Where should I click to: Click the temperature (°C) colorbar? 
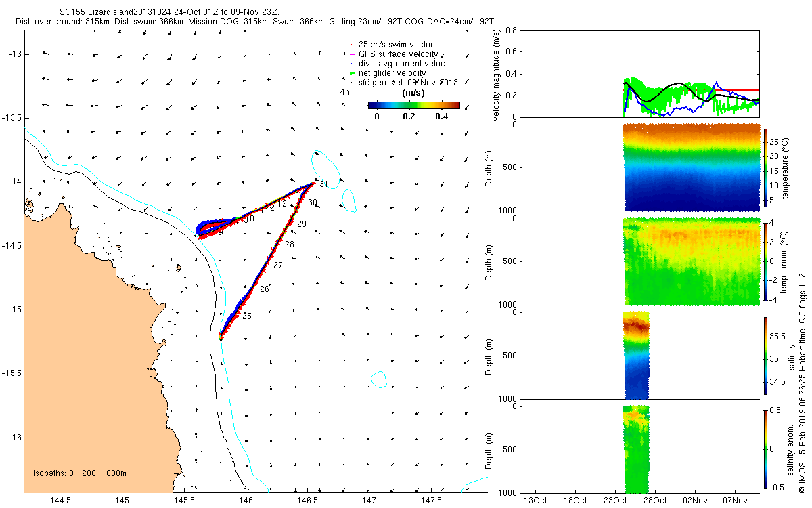765,167
